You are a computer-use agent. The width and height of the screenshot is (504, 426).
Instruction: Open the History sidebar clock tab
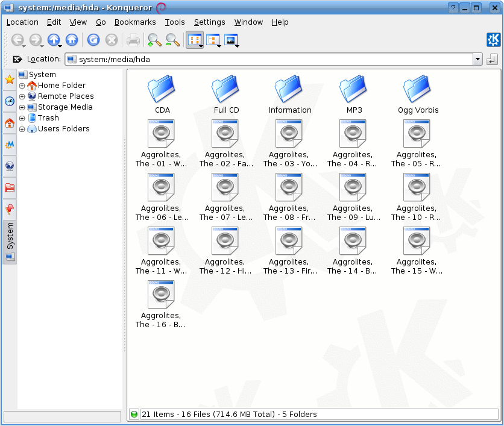pyautogui.click(x=10, y=101)
